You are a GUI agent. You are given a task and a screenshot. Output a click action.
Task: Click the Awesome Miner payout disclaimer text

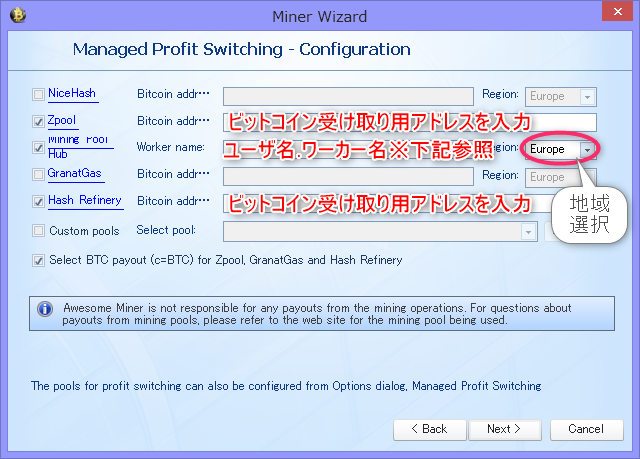pos(317,314)
